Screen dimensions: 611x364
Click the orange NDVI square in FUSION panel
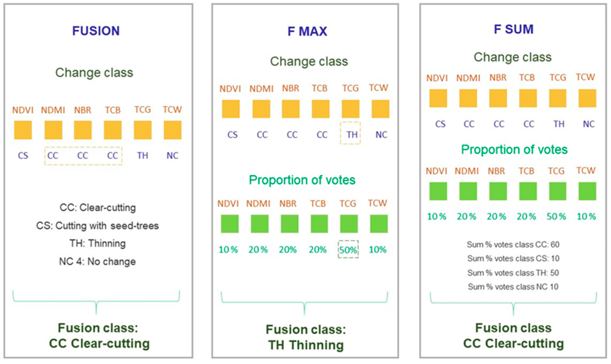pyautogui.click(x=23, y=130)
